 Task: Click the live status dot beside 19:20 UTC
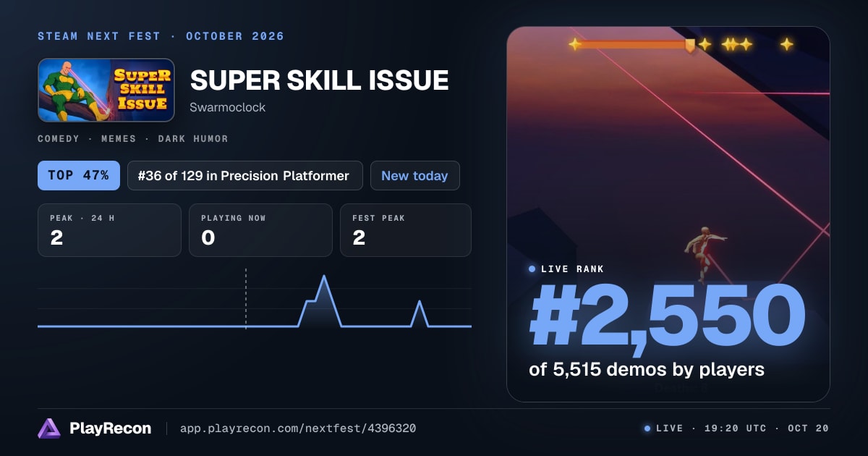coord(647,428)
